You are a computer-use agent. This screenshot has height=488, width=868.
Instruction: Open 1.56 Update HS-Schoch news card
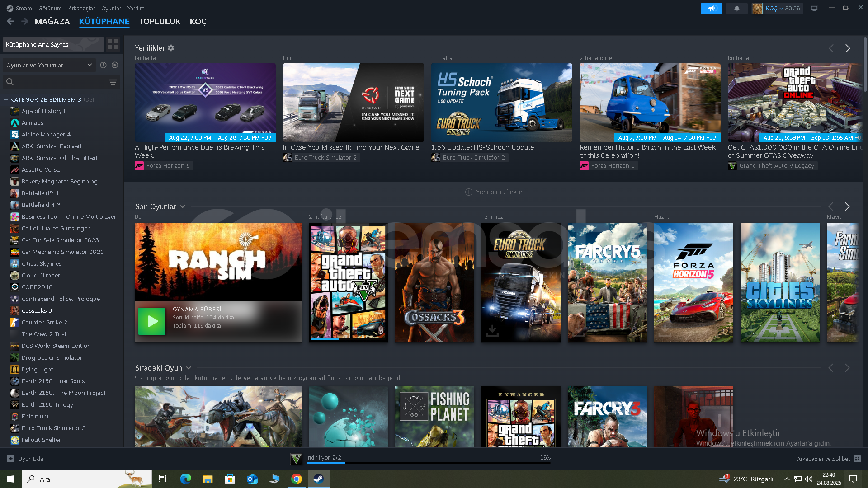pos(501,103)
